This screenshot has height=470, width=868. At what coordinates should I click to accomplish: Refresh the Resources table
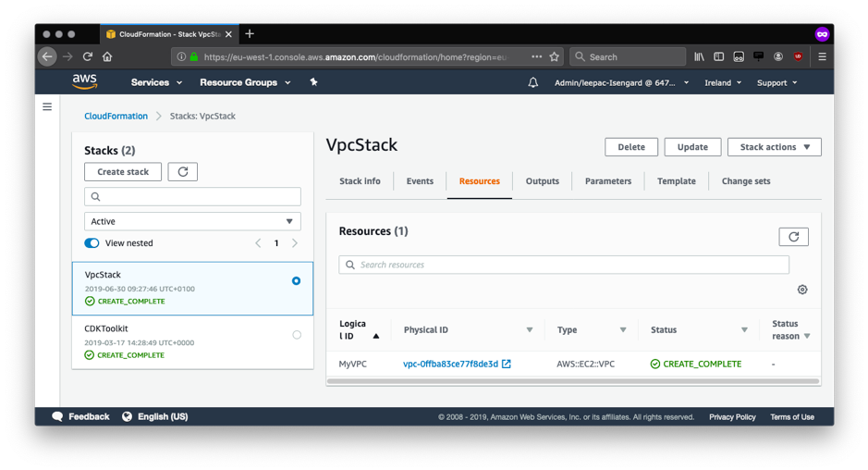tap(793, 237)
